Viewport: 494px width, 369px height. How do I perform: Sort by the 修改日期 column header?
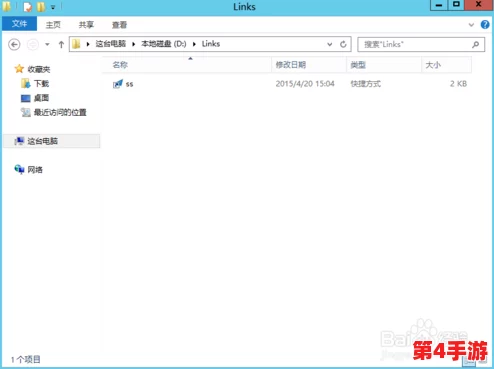[309, 65]
